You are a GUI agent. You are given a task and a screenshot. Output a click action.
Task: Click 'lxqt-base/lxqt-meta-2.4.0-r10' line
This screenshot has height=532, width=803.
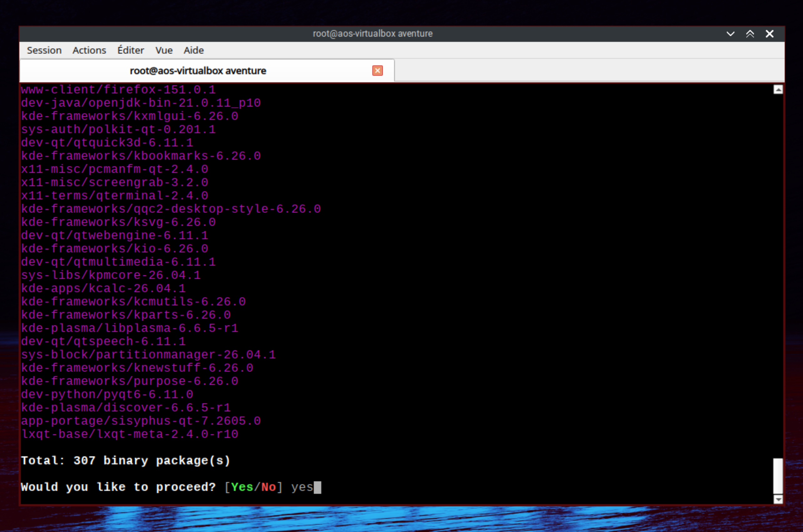130,434
